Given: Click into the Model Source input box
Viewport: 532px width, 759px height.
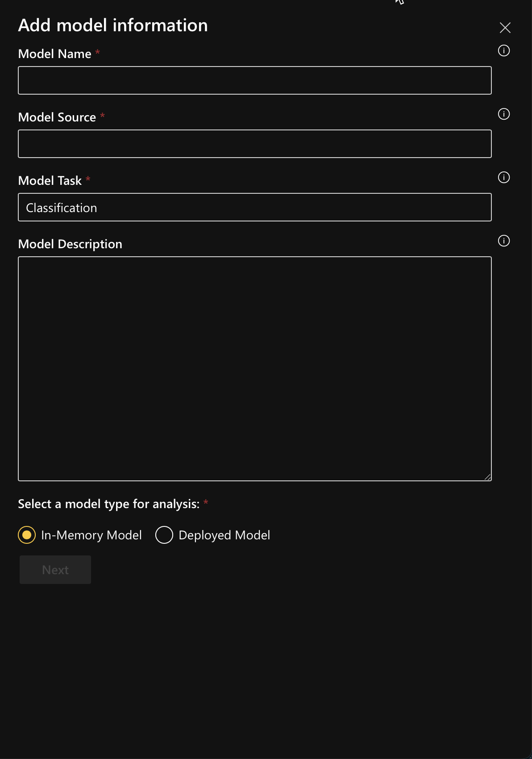Looking at the screenshot, I should 254,144.
